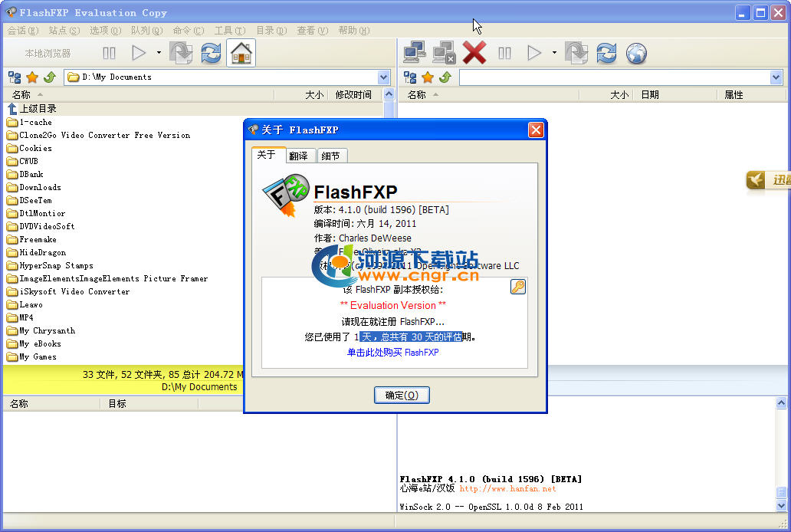This screenshot has width=791, height=532.
Task: Expand the remote path dropdown
Action: tap(776, 77)
